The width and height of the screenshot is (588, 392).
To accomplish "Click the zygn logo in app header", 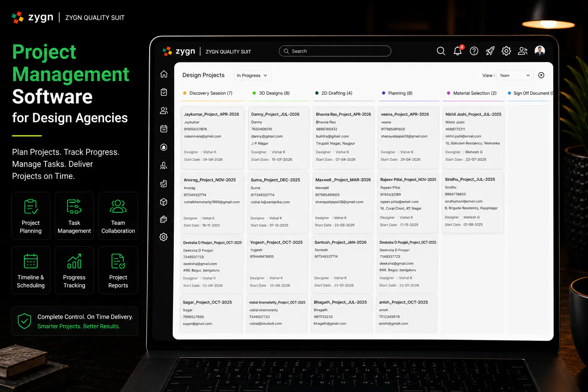I will (x=179, y=51).
